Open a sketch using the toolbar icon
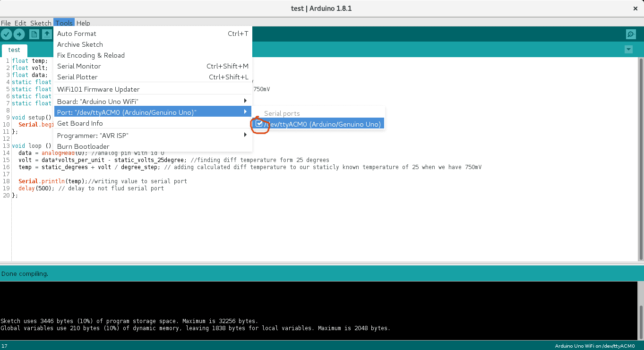Image resolution: width=644 pixels, height=350 pixels. 46,34
